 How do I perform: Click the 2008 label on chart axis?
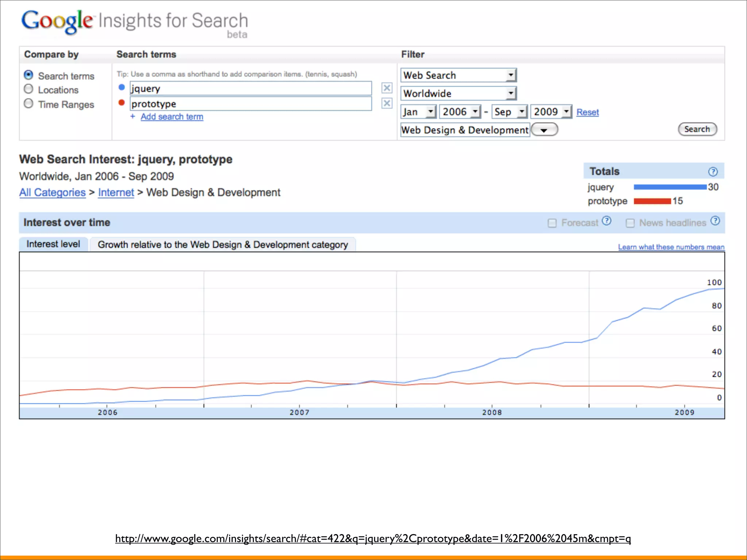click(x=492, y=412)
